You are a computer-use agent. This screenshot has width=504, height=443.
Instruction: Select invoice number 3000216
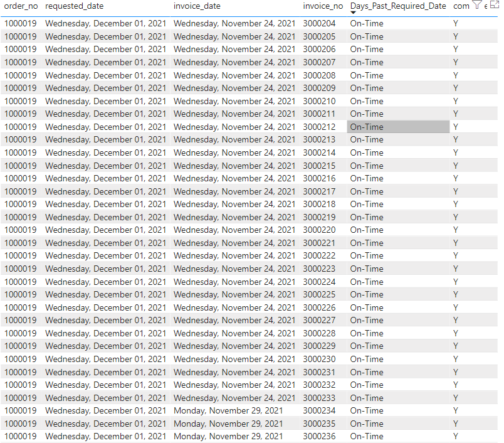(x=319, y=179)
